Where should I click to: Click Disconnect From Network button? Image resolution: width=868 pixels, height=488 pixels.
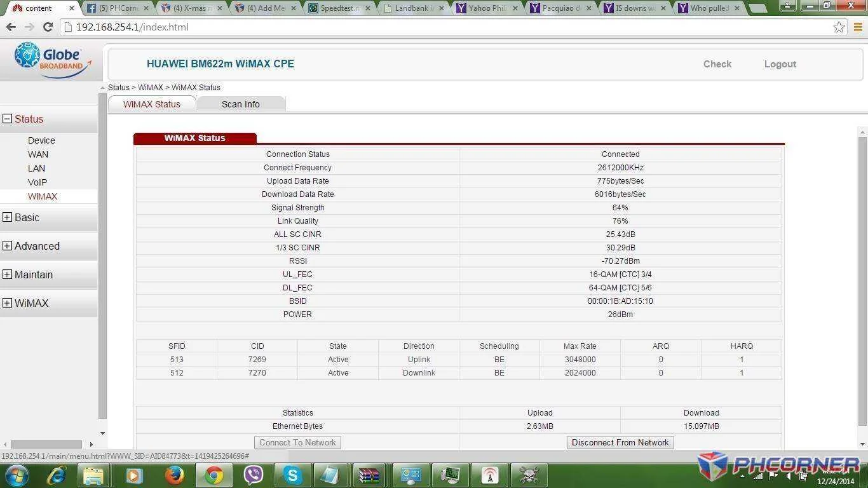pyautogui.click(x=620, y=442)
